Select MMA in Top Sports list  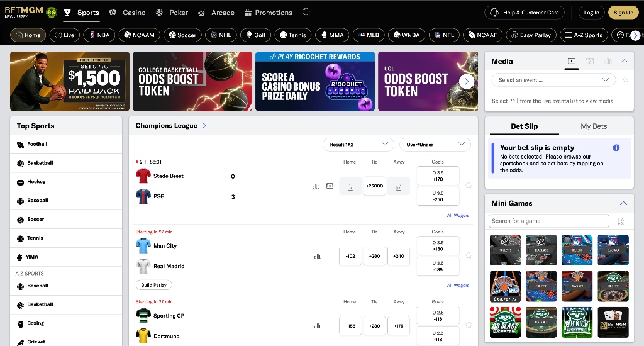(x=66, y=257)
